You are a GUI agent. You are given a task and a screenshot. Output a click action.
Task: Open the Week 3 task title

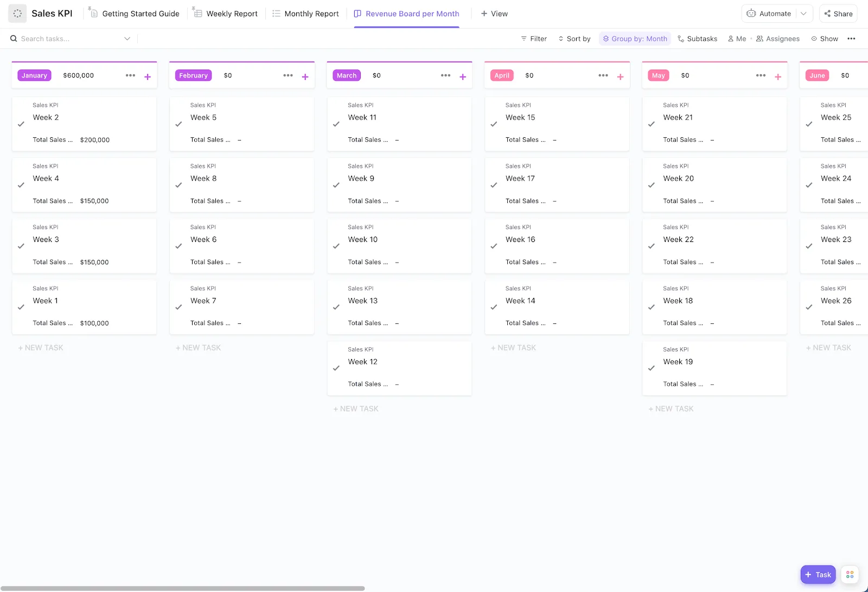(x=46, y=239)
